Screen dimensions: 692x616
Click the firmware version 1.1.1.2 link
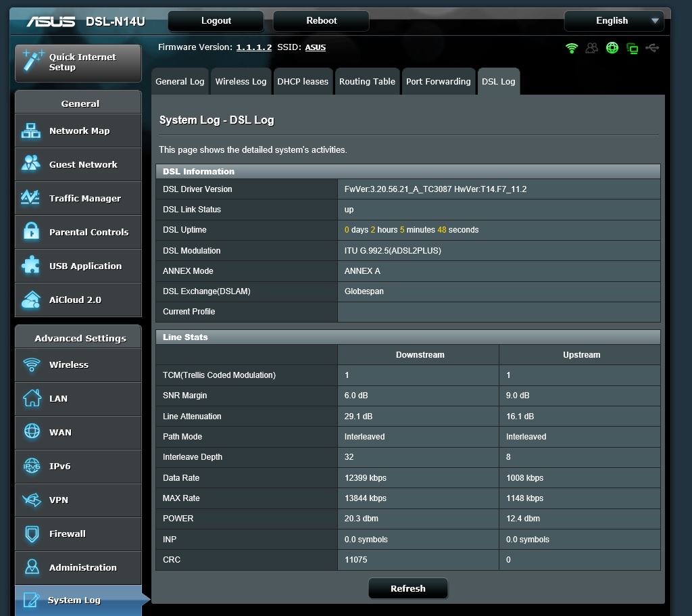click(x=253, y=47)
